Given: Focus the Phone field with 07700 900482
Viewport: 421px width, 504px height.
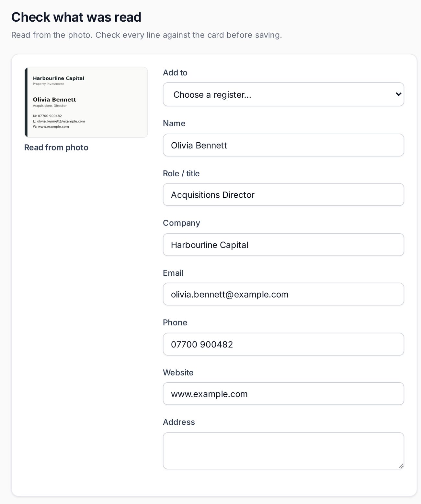Looking at the screenshot, I should [x=283, y=344].
